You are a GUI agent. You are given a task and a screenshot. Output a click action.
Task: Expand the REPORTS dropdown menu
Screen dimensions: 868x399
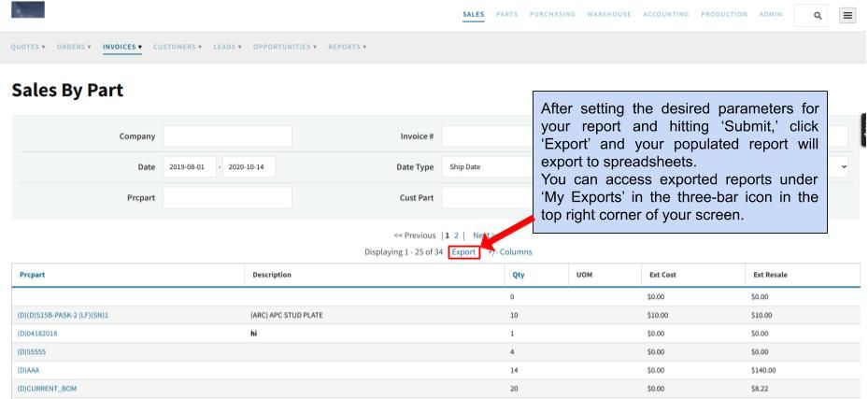pyautogui.click(x=347, y=47)
